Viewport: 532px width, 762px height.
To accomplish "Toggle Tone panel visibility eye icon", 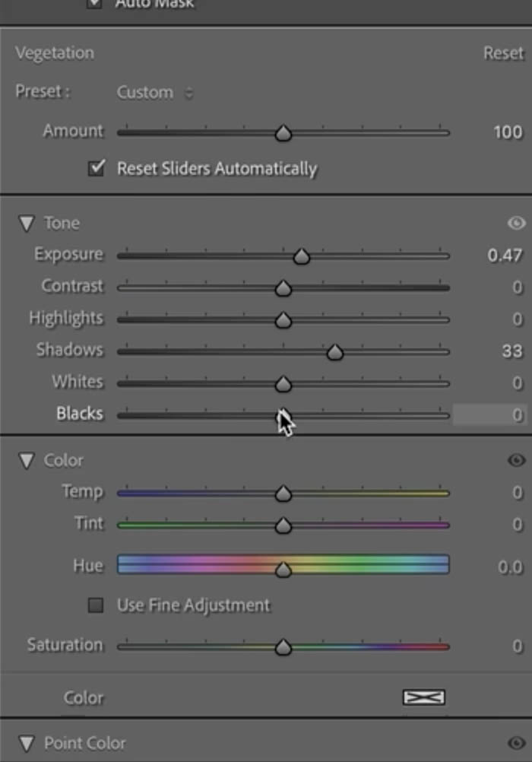I will click(516, 223).
